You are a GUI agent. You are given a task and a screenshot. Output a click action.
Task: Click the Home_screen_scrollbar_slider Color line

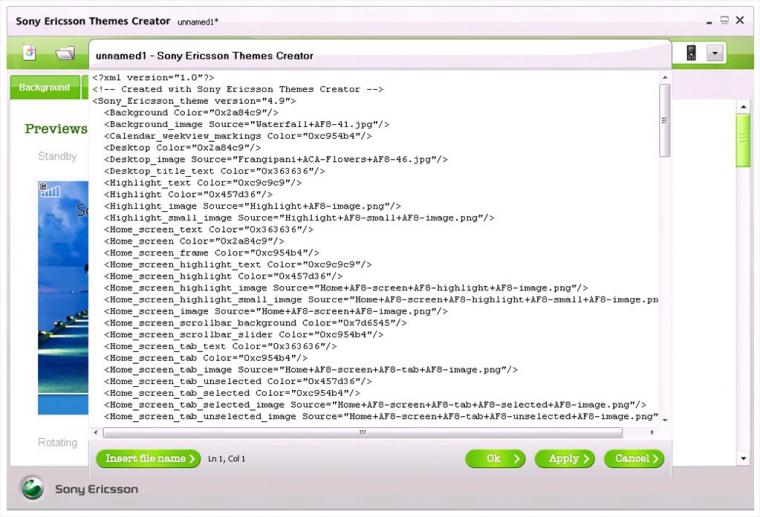tap(243, 334)
